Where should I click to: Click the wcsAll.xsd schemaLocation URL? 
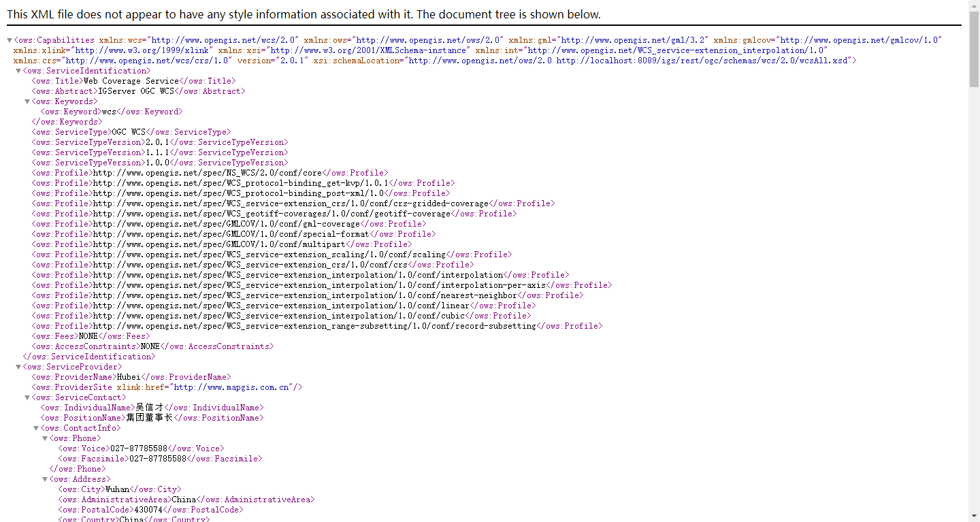[x=702, y=61]
